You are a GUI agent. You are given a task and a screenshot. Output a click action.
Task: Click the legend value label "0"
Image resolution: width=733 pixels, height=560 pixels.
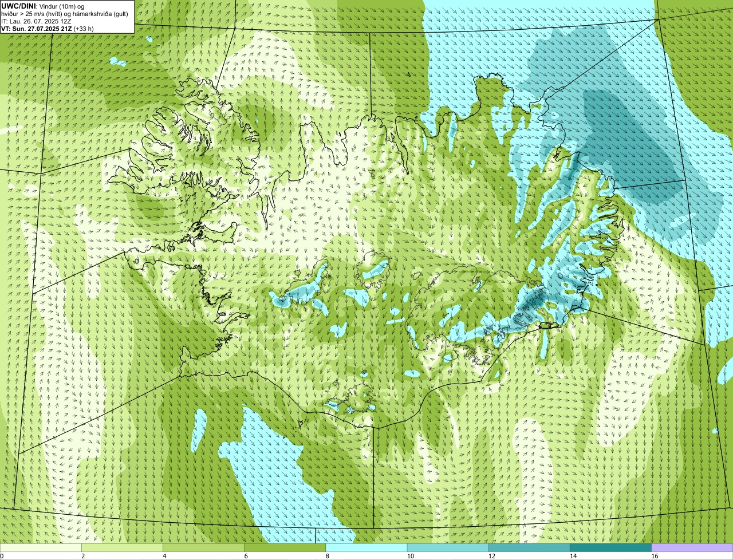tap(2, 556)
